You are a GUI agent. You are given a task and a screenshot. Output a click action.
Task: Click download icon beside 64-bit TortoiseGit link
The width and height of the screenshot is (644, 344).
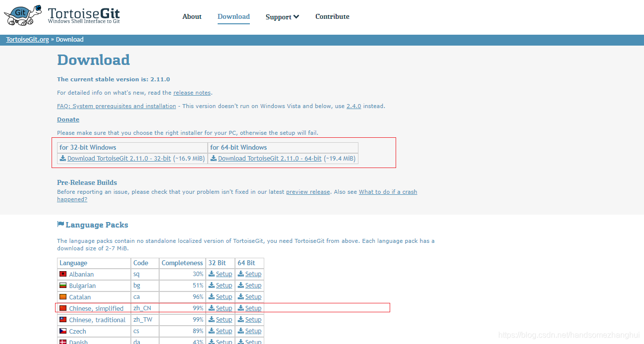pyautogui.click(x=214, y=159)
